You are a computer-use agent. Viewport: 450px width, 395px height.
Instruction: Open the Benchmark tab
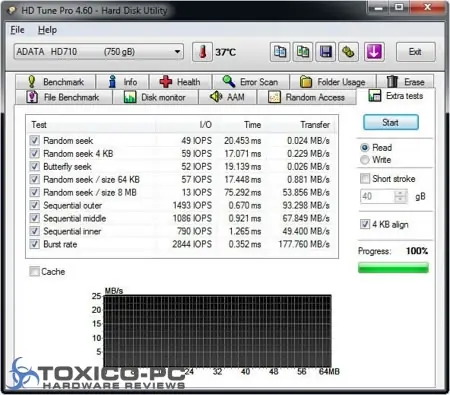pyautogui.click(x=56, y=82)
